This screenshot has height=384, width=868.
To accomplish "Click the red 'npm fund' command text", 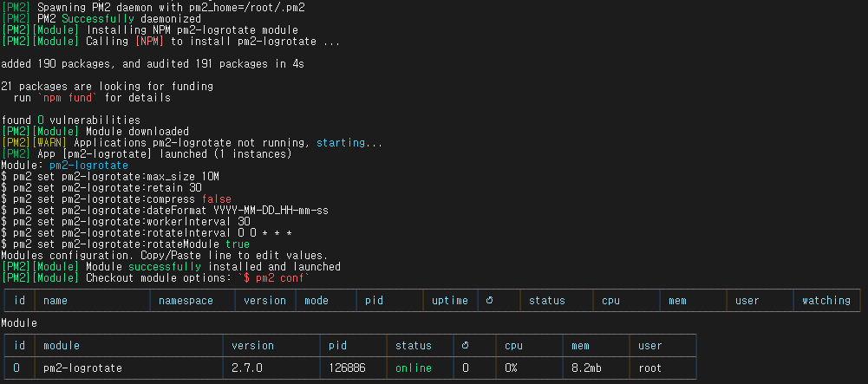I will pos(68,98).
